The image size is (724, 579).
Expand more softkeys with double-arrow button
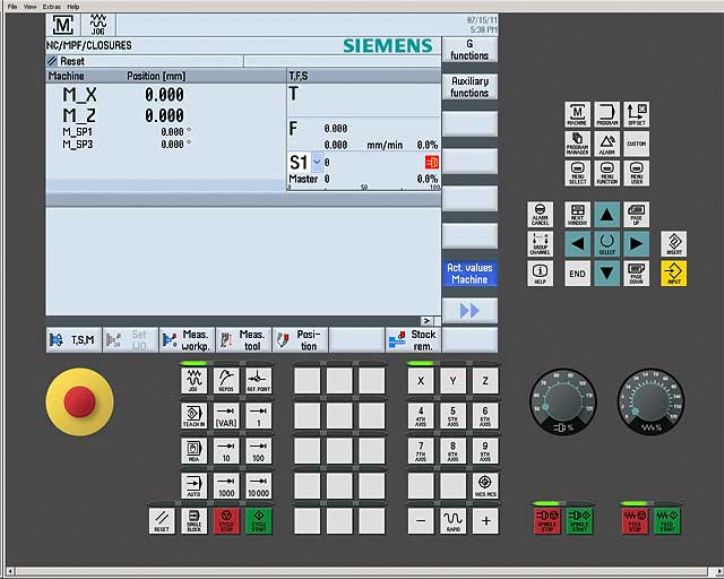tap(469, 311)
